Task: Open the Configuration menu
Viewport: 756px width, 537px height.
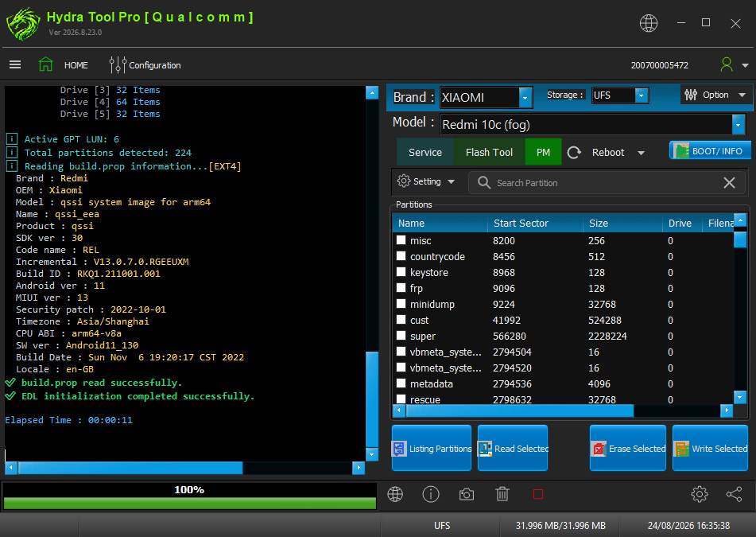Action: pyautogui.click(x=155, y=65)
